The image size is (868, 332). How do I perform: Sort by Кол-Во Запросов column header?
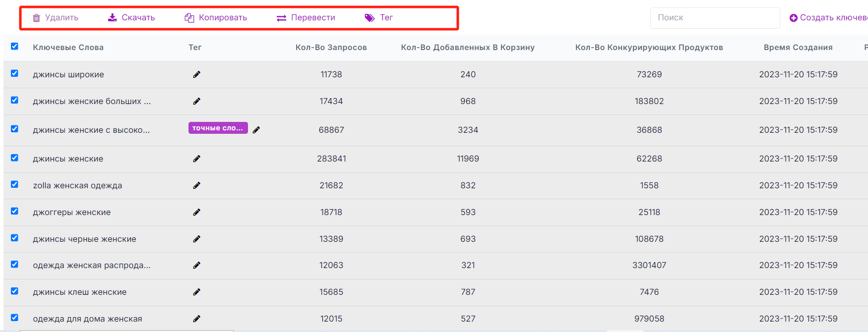[x=331, y=48]
